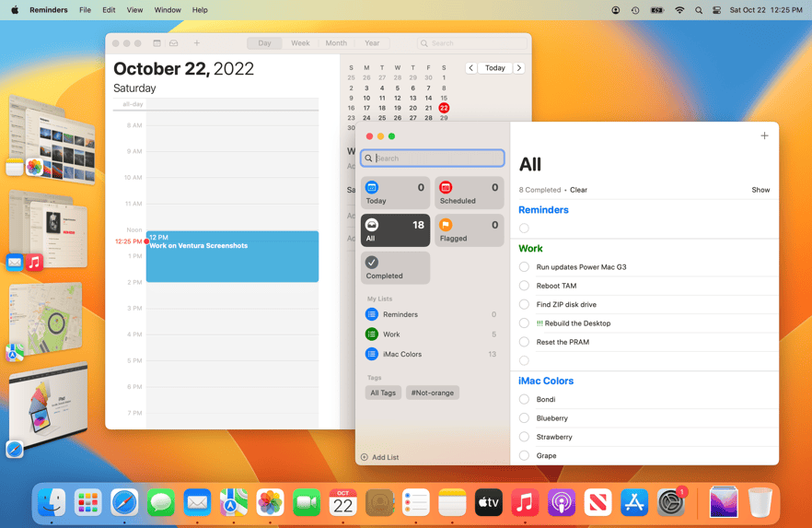Launch Safari from the Dock

point(124,502)
